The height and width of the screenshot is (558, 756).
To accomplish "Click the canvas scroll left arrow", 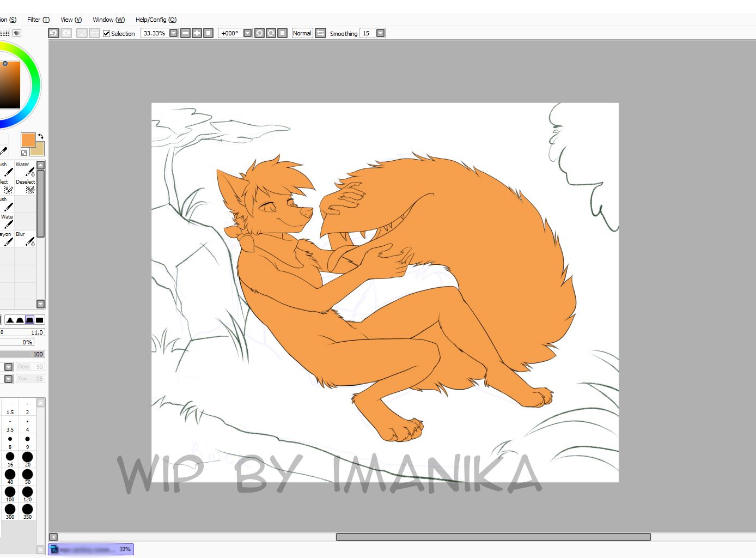I will coord(53,537).
